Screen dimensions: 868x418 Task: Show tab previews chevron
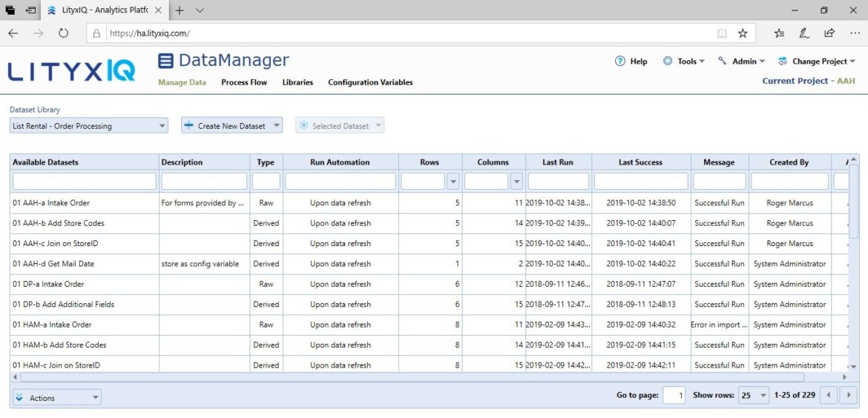(x=200, y=10)
